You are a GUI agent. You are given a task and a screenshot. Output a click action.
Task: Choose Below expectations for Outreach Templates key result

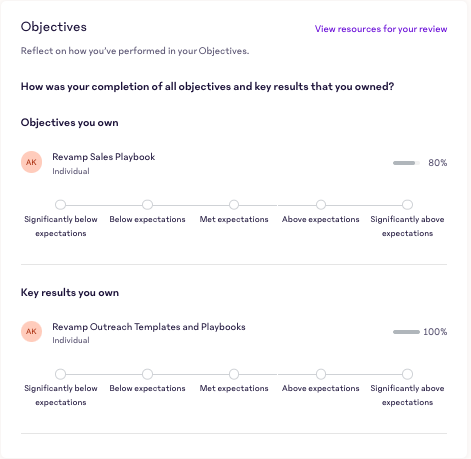pyautogui.click(x=147, y=374)
